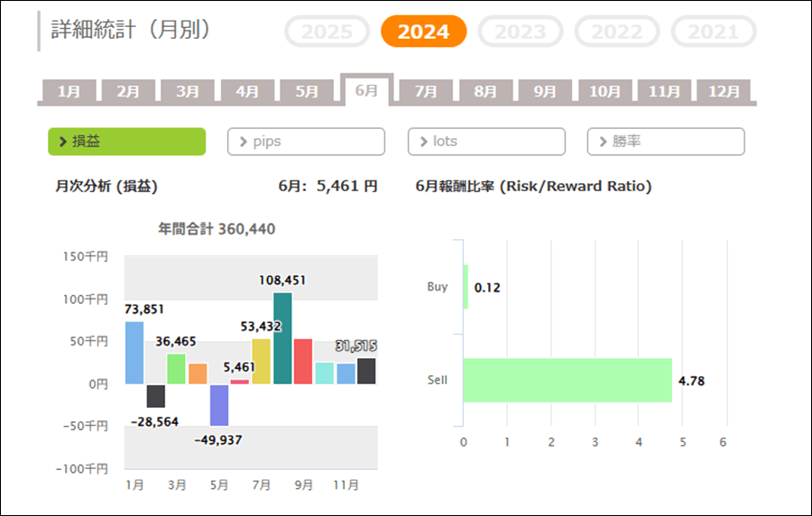Open the 4月 month tab
Screen dimensions: 812x516
[247, 92]
